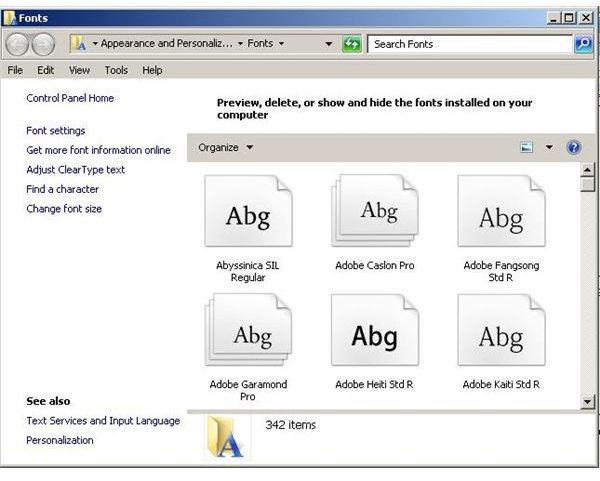
Task: Click the vertical scrollbar thumb
Action: point(587,184)
